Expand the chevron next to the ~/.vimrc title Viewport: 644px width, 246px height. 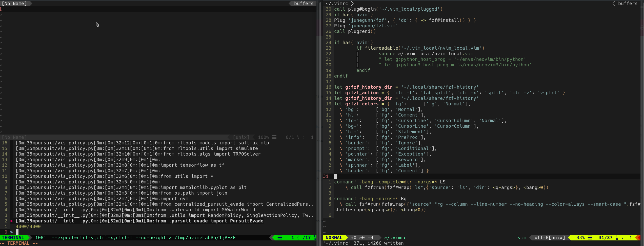pos(352,3)
